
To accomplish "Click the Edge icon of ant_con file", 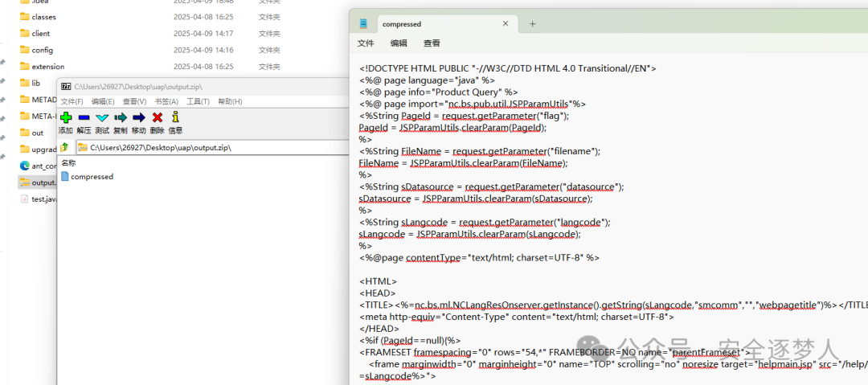I will tap(24, 166).
